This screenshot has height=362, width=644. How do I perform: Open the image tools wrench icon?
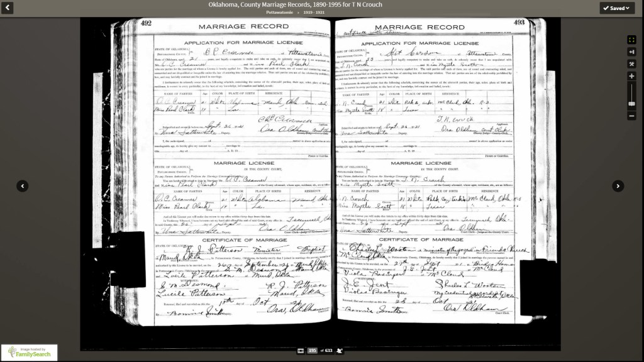[x=631, y=63]
